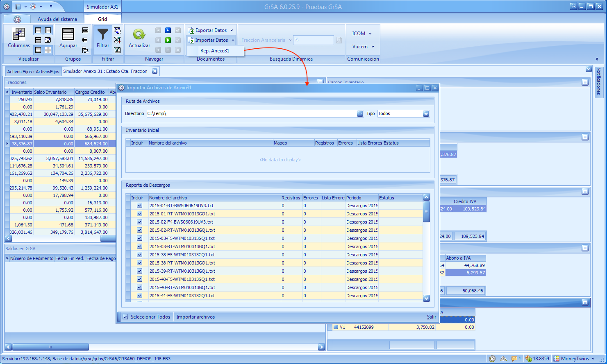
Task: Uncheck 2015-41-F5-WTM010313GQ1.txt include box
Action: click(x=140, y=296)
